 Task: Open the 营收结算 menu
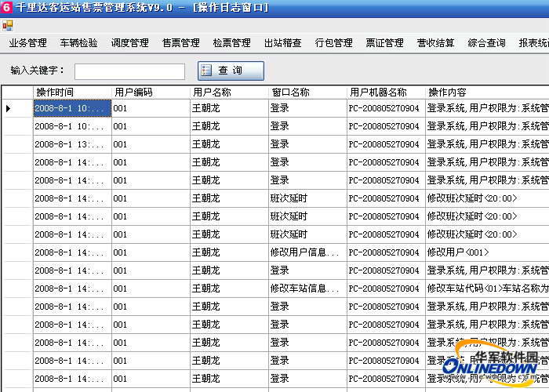click(435, 43)
